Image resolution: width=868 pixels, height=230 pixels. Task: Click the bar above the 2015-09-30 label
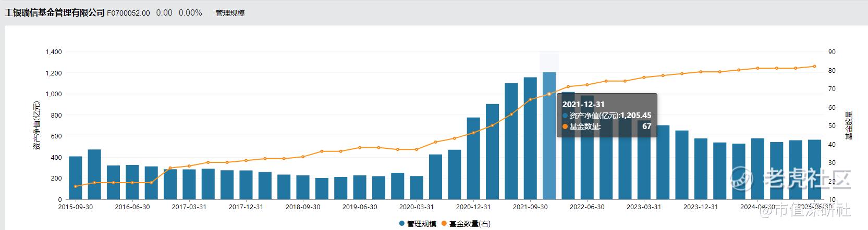tap(76, 178)
